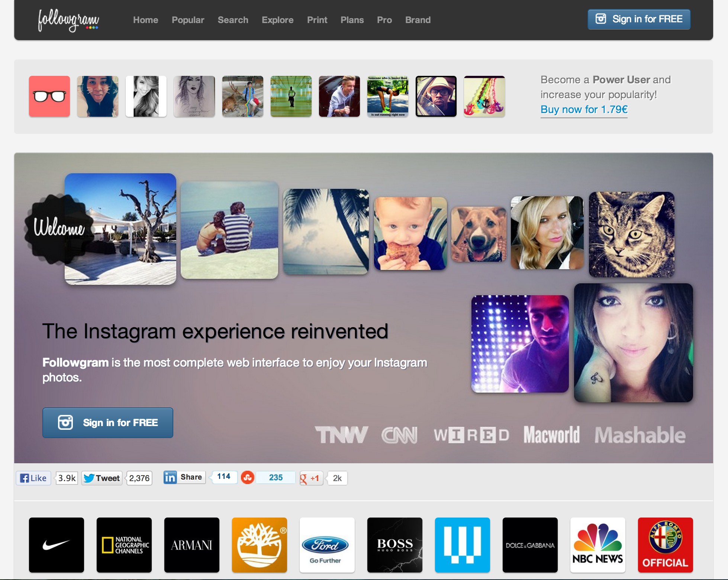Open the deer photo avatar
This screenshot has width=728, height=580.
pyautogui.click(x=243, y=96)
